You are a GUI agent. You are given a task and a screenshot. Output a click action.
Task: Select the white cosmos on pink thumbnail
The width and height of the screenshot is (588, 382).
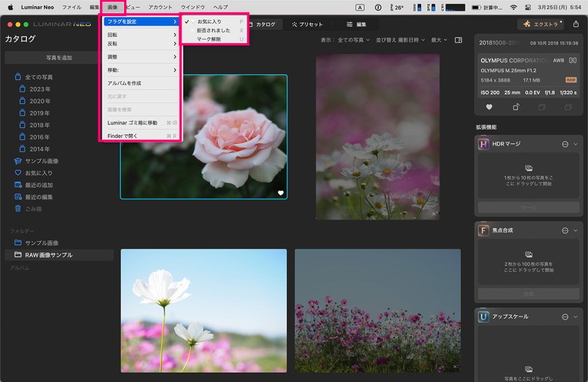(x=378, y=137)
